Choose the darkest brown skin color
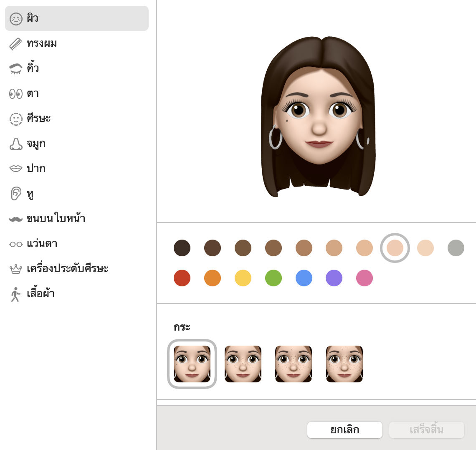Viewport: 476px width, 450px height. click(182, 248)
